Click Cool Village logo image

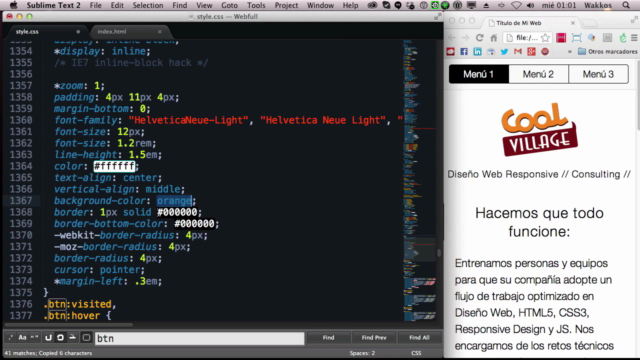[539, 129]
